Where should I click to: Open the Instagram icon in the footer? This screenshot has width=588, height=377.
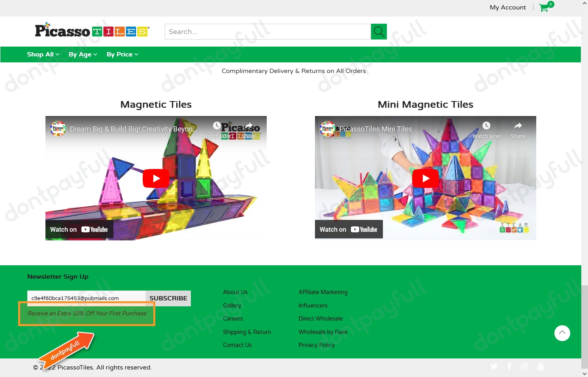point(525,366)
